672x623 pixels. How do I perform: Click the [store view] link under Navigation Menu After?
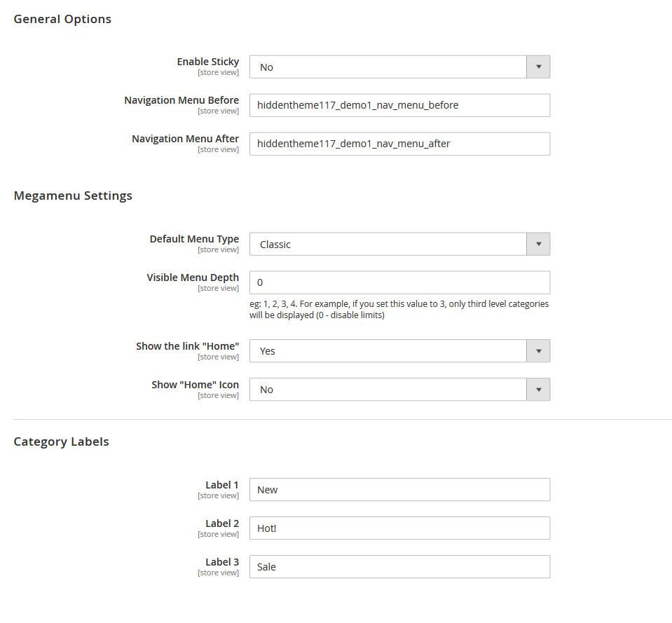click(218, 149)
